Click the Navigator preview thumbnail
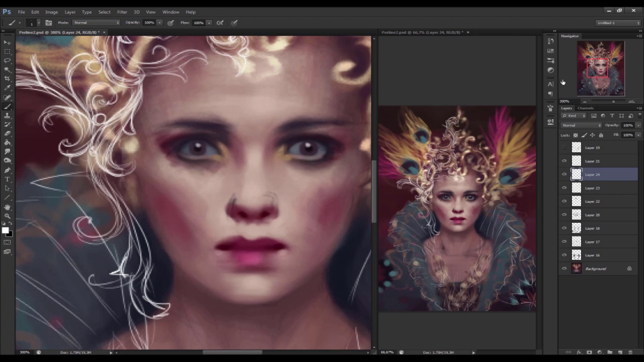Image resolution: width=644 pixels, height=362 pixels. (x=601, y=68)
